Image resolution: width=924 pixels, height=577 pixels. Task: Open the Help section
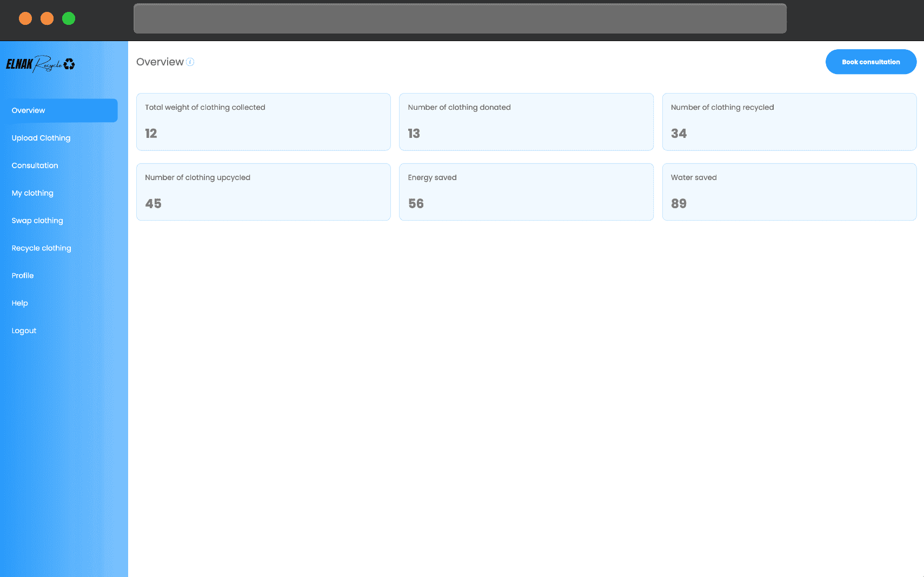tap(20, 303)
